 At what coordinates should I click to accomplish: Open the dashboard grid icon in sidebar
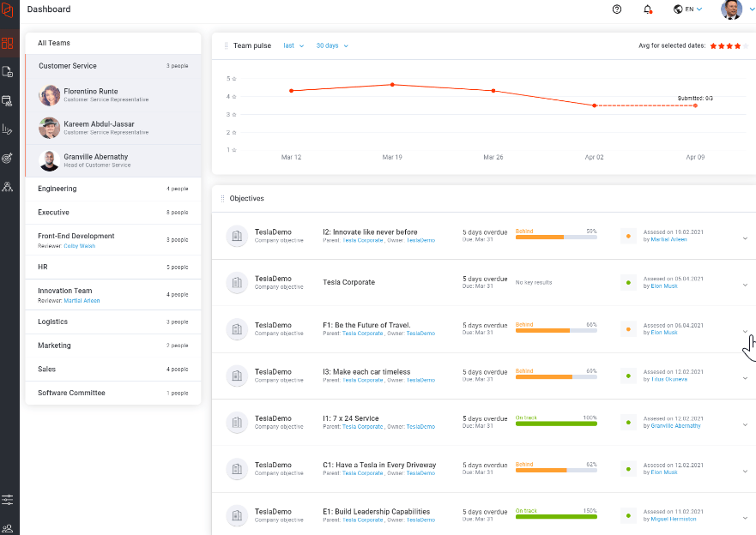(7, 44)
